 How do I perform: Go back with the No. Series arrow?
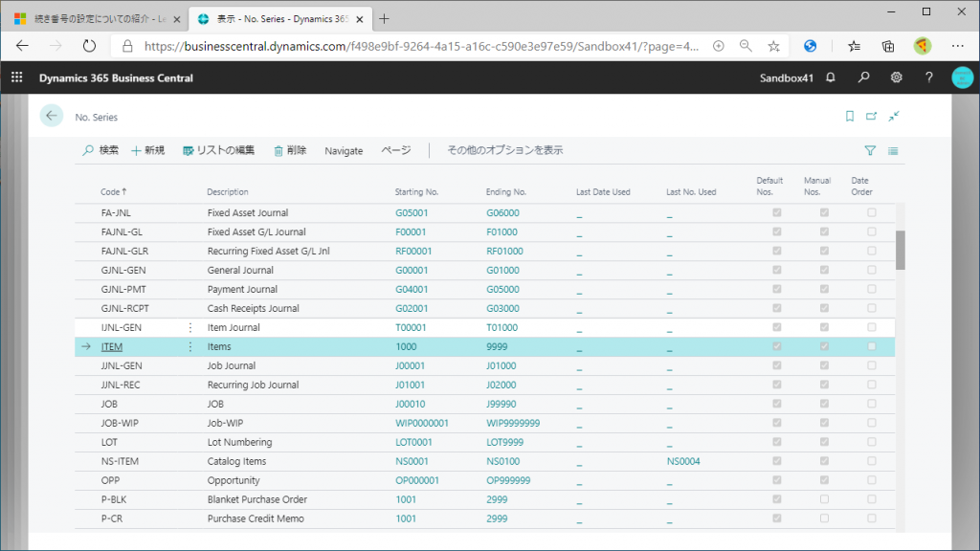pos(52,116)
